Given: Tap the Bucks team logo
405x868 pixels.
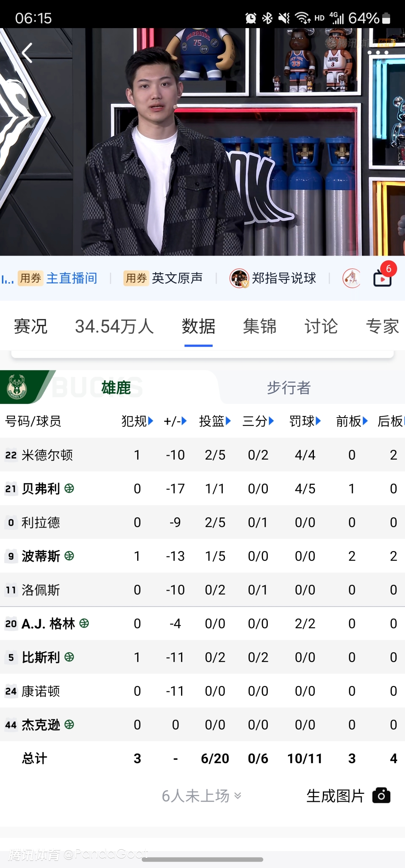Looking at the screenshot, I should (17, 387).
